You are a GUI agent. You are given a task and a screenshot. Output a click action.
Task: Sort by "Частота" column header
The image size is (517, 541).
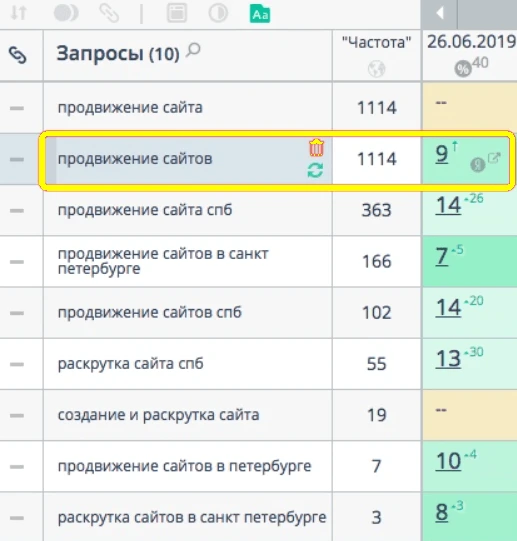tap(377, 43)
